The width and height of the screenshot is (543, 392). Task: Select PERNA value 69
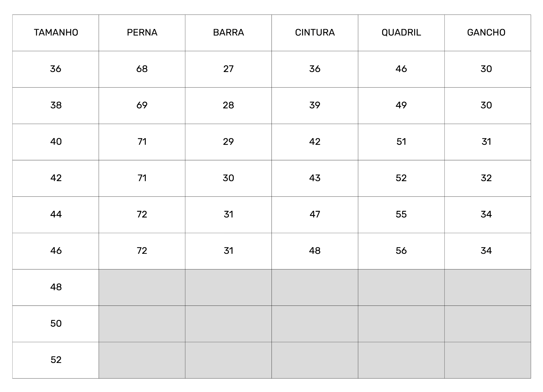[x=142, y=105]
